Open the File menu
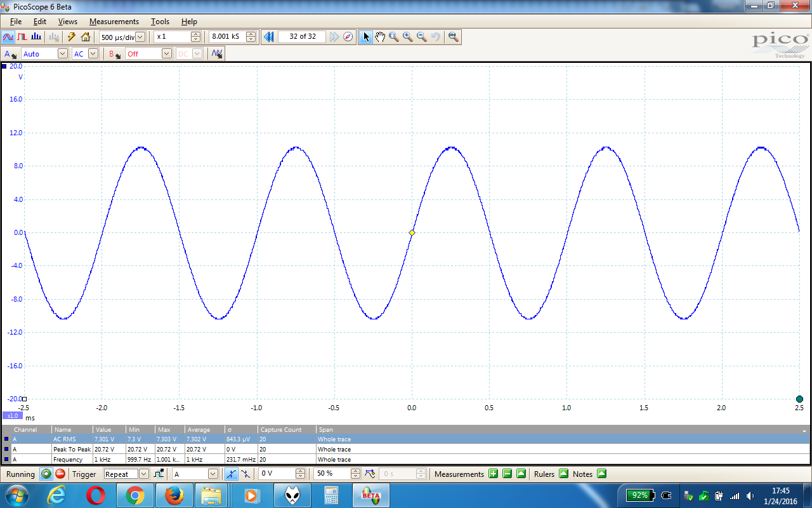812x508 pixels. [16, 22]
